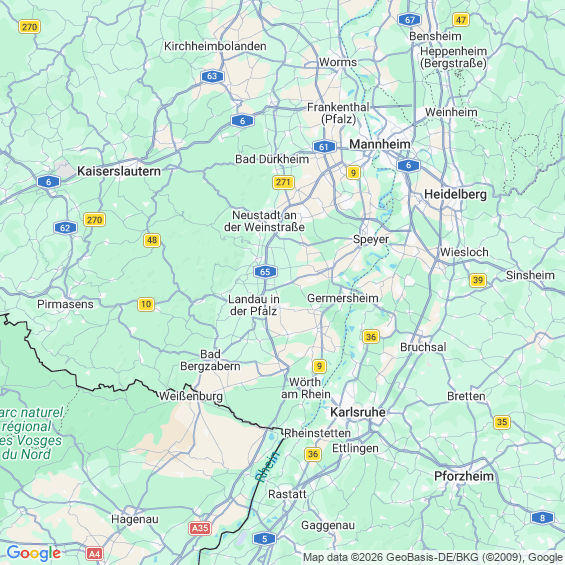Click the Heidelberg city label
Image resolution: width=565 pixels, height=565 pixels.
455,195
